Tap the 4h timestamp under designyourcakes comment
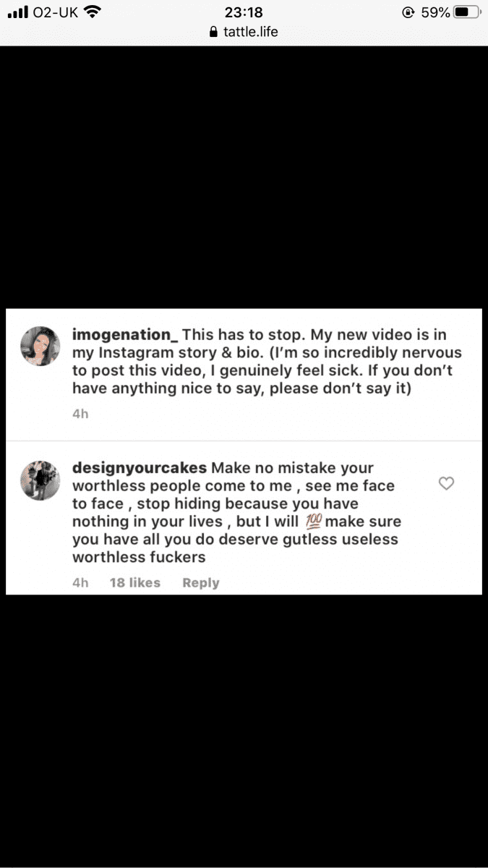Viewport: 488px width, 868px height. (80, 583)
